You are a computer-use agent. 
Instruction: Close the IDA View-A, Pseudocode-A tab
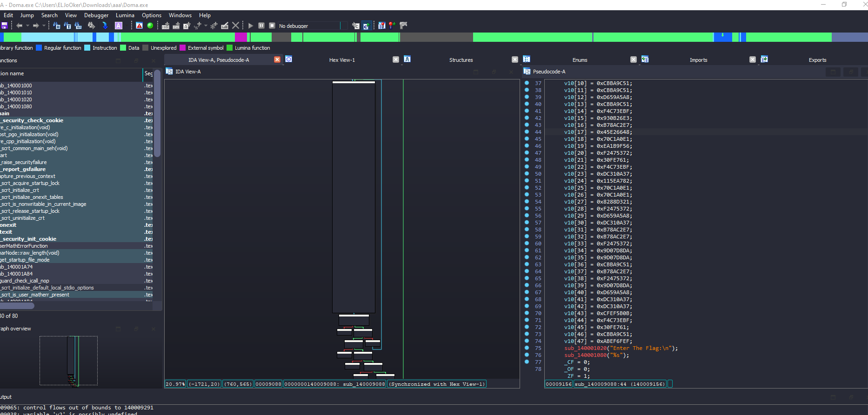(x=277, y=59)
